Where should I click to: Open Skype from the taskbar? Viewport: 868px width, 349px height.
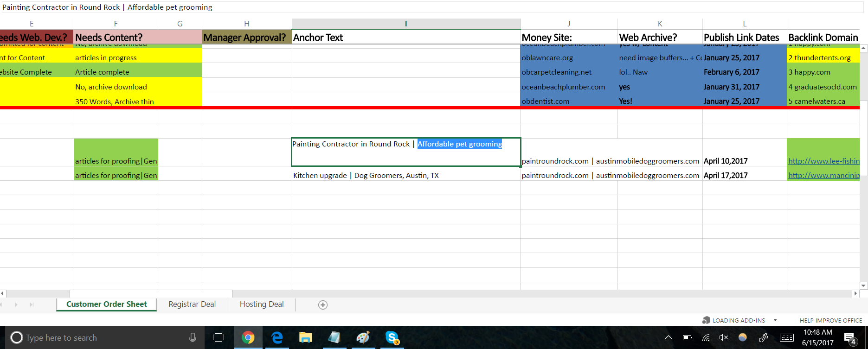[x=392, y=337]
